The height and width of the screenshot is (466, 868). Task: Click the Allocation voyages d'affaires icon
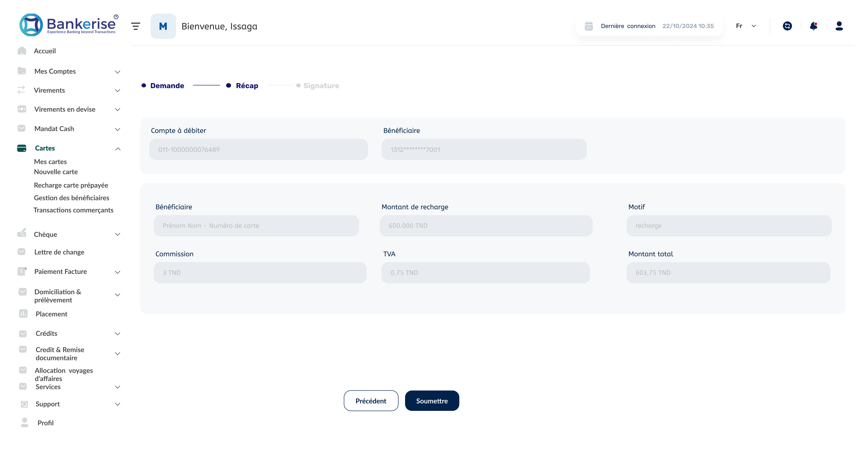[x=23, y=370]
